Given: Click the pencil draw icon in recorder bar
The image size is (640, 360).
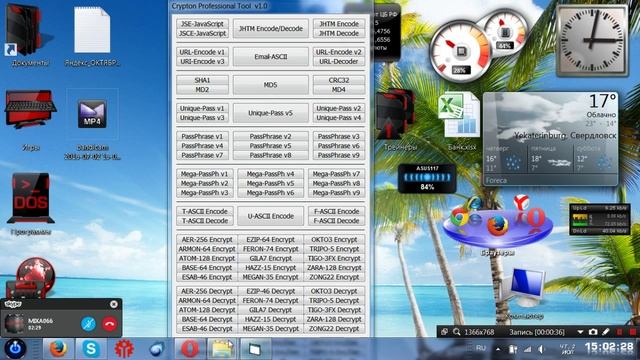Looking at the screenshot, I should [606, 332].
